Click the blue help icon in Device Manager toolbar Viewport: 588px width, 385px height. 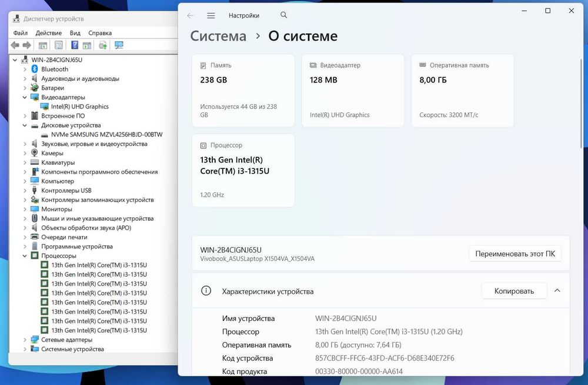pos(75,45)
